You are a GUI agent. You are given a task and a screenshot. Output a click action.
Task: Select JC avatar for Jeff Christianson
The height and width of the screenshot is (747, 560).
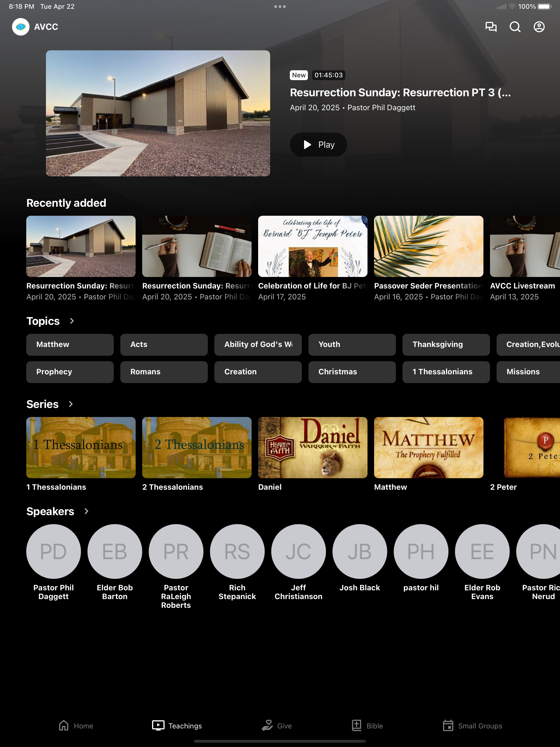pos(299,552)
